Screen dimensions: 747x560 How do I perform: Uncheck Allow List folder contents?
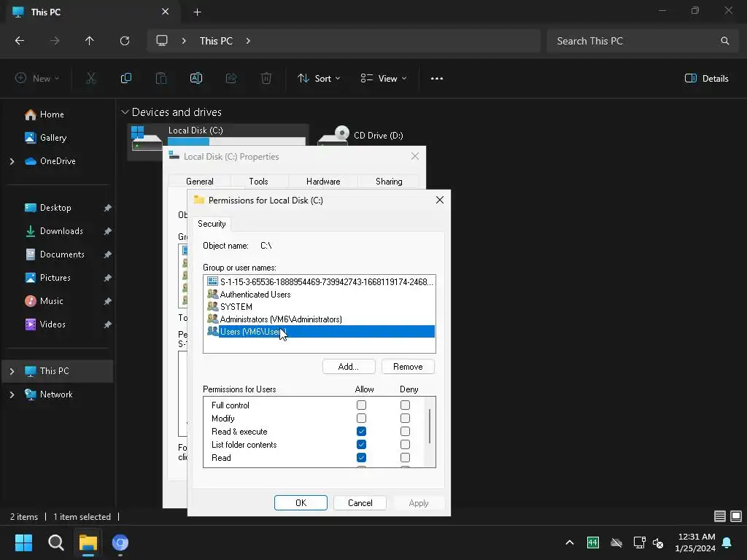pos(361,444)
